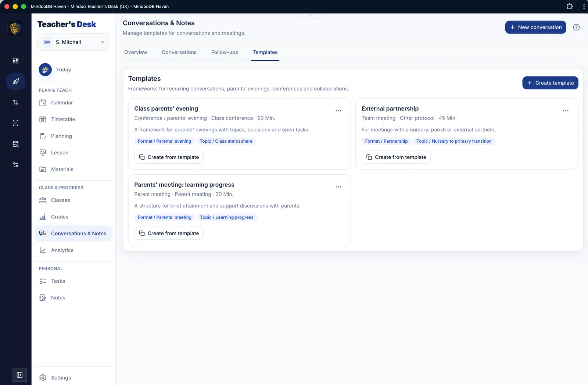Switch to the Follow-ups tab
The width and height of the screenshot is (588, 385).
[225, 53]
